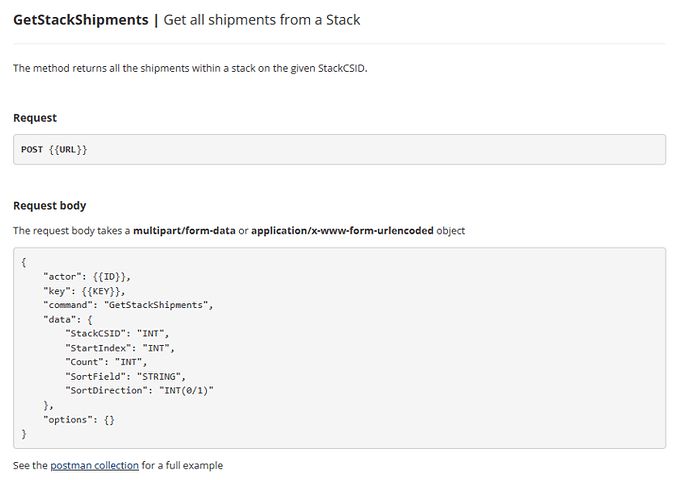Screen dimensions: 690x480
Task: Click the 'Request body' section heading
Action: [50, 205]
